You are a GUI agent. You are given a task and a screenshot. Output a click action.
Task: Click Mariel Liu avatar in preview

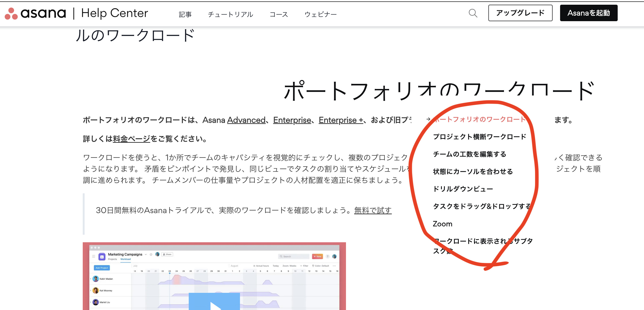[x=95, y=302]
